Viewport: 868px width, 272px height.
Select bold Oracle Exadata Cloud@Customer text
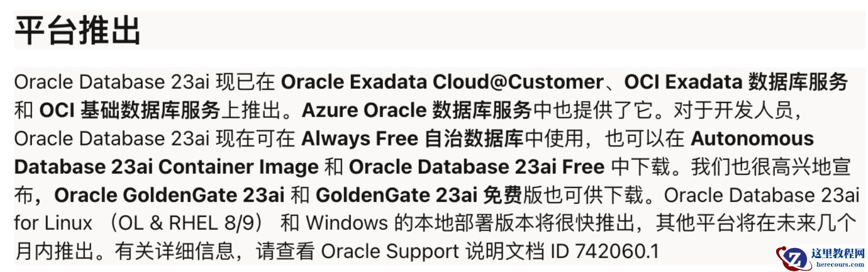pos(442,82)
